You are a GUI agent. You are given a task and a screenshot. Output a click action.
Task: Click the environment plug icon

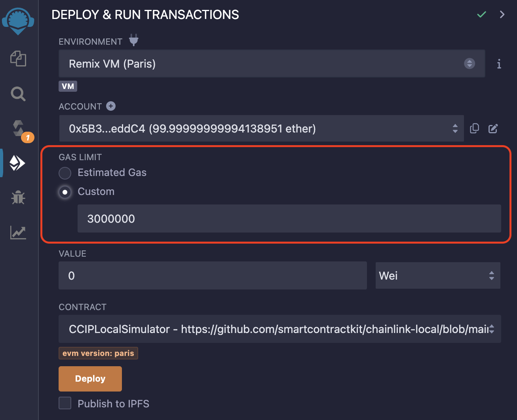(134, 40)
